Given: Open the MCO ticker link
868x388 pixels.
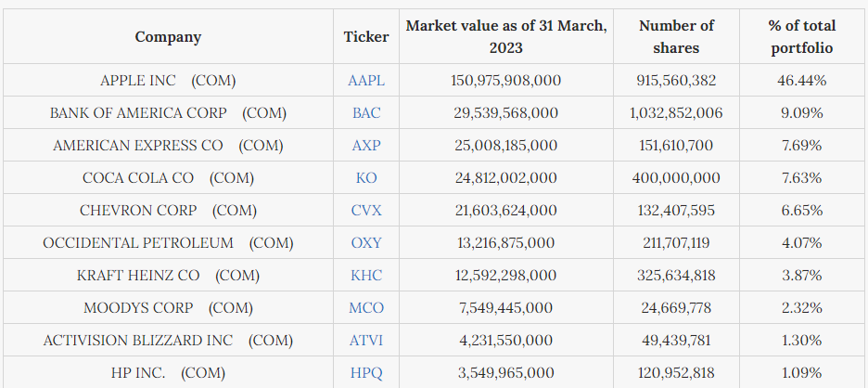Looking at the screenshot, I should click(366, 308).
